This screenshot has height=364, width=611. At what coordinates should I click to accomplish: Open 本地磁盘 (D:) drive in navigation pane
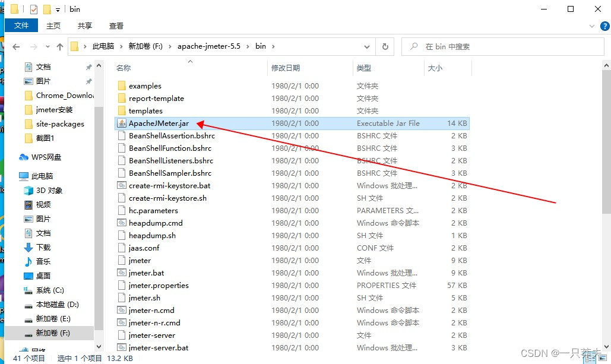click(57, 305)
